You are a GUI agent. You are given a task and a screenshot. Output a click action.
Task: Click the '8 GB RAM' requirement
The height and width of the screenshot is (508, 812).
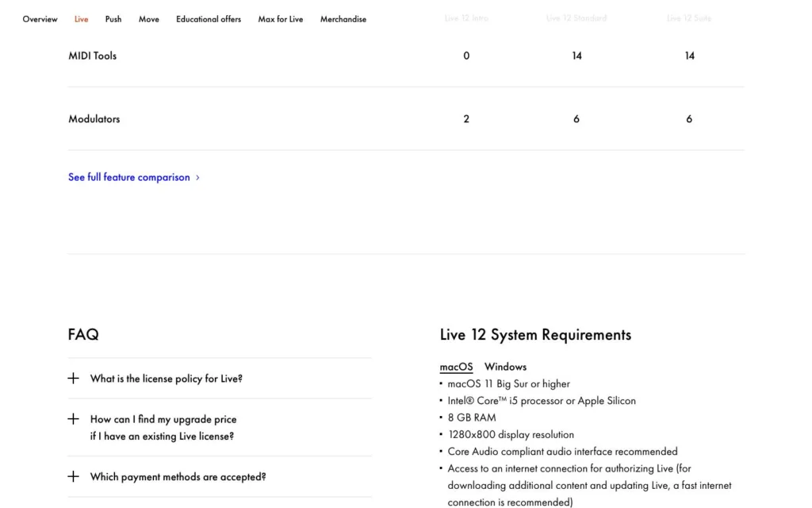click(x=472, y=418)
